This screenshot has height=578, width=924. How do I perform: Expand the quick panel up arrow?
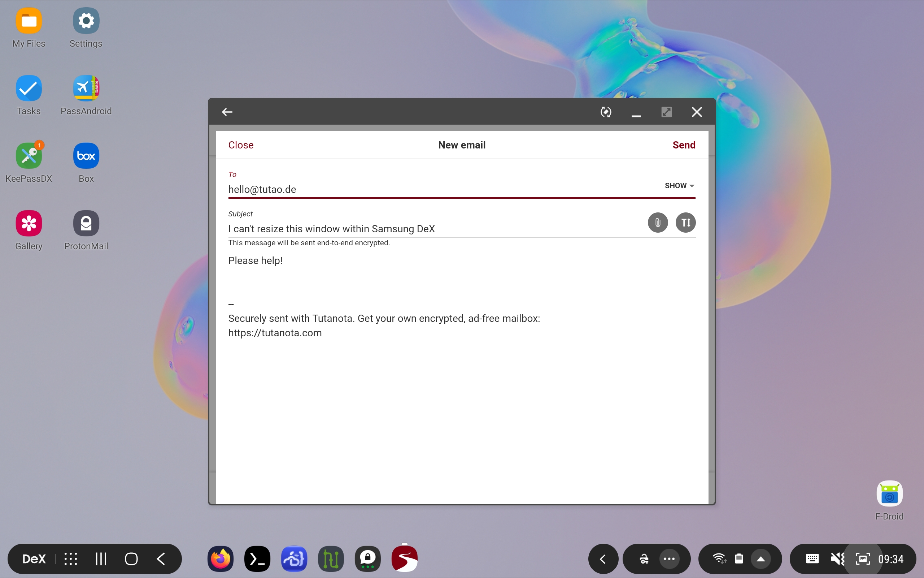coord(761,559)
